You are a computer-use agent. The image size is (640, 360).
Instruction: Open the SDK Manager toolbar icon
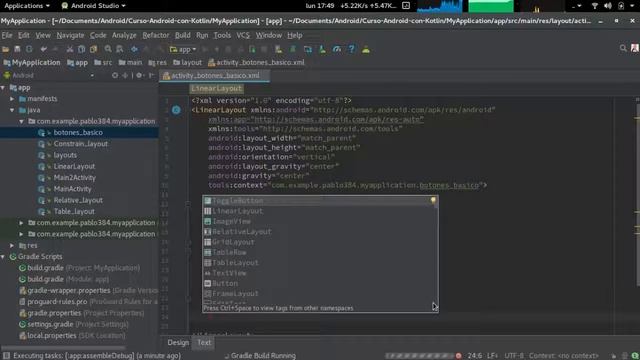point(322,49)
